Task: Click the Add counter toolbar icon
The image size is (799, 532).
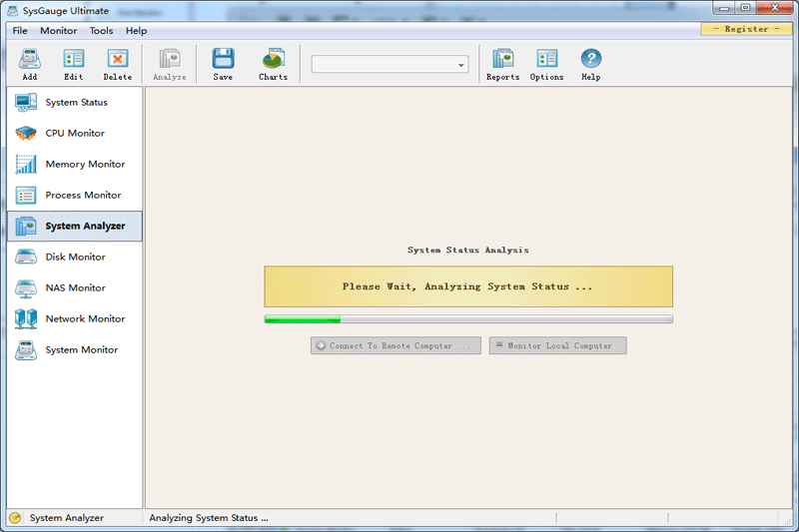Action: click(30, 59)
